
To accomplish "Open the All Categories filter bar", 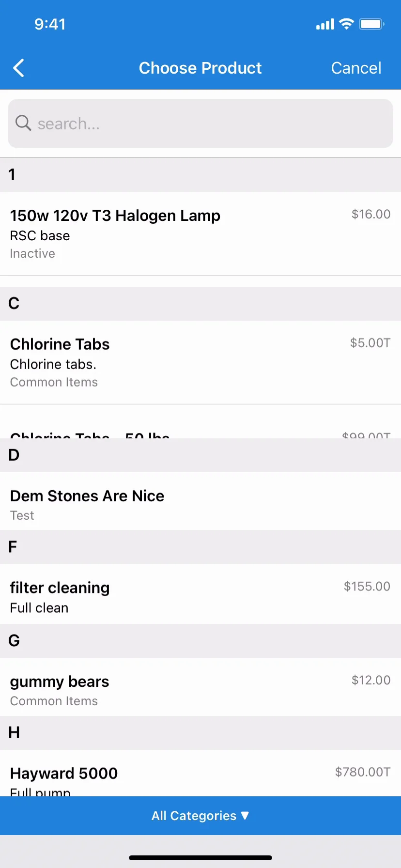I will [x=200, y=816].
